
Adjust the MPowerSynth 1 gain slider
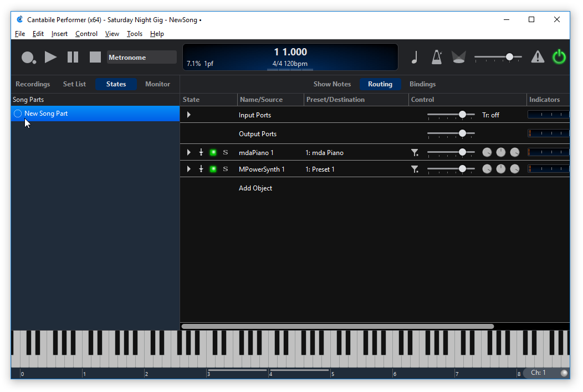click(x=451, y=169)
